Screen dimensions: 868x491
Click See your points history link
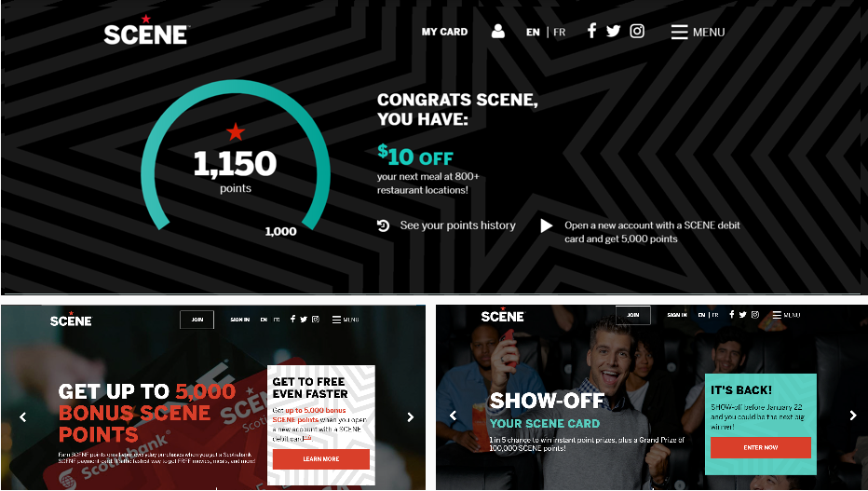coord(458,225)
